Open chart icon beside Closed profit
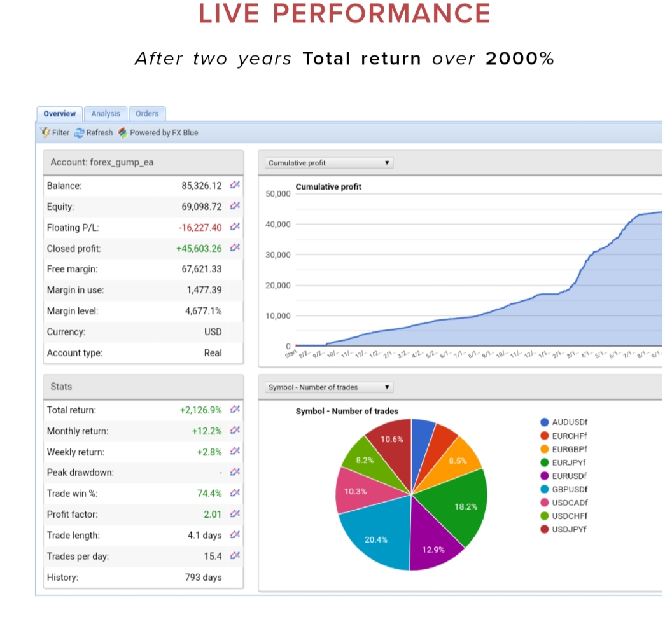 pyautogui.click(x=235, y=247)
